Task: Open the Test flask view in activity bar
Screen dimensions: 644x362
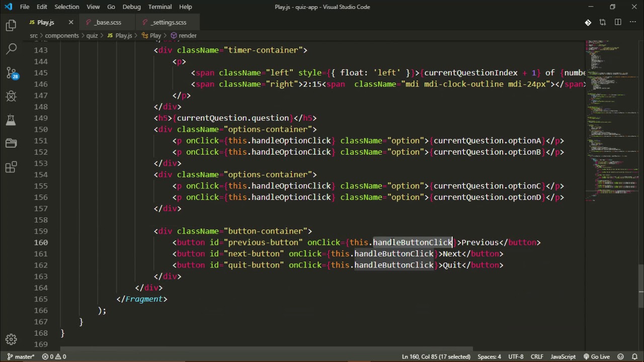Action: [x=11, y=120]
